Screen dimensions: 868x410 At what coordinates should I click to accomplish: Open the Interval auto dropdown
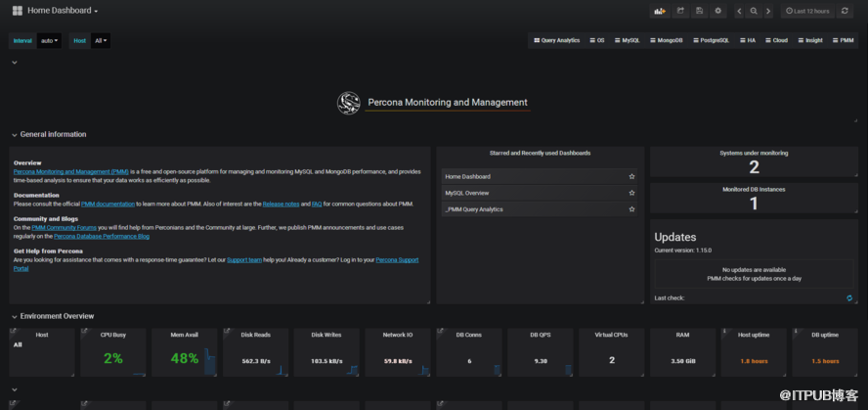(x=49, y=40)
